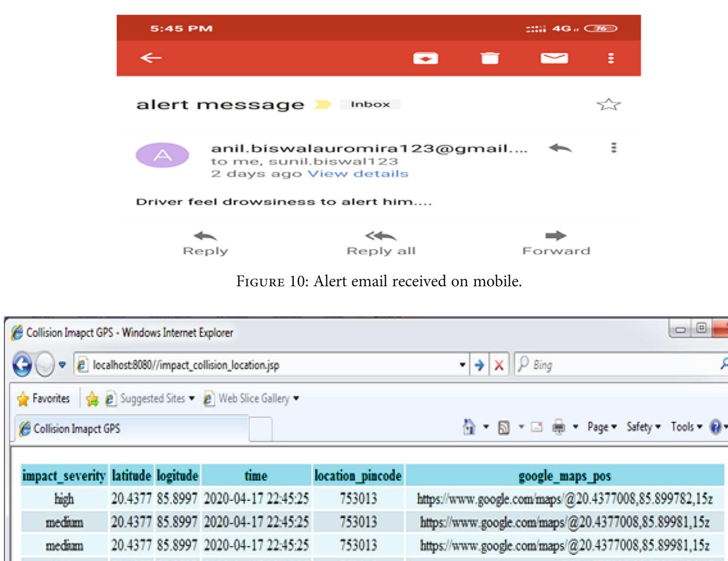Tap the sender avatar letter A
This screenshot has height=561, width=728.
pos(162,155)
